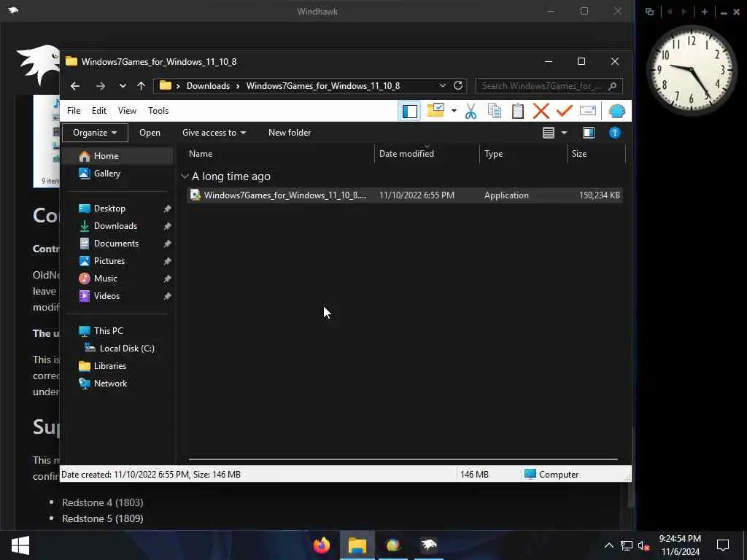Click the Paste clipboard icon
The width and height of the screenshot is (747, 560).
518,111
